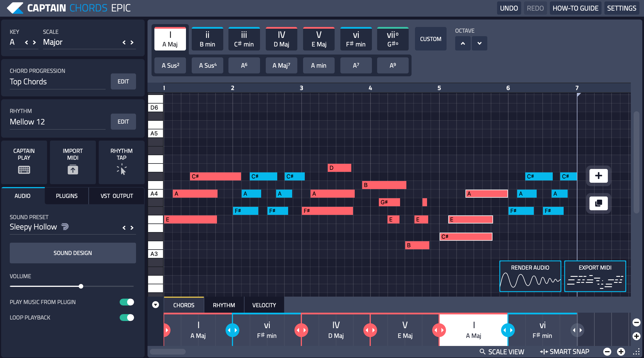
Task: Toggle Play Music From Plugin switch
Action: [x=127, y=302]
